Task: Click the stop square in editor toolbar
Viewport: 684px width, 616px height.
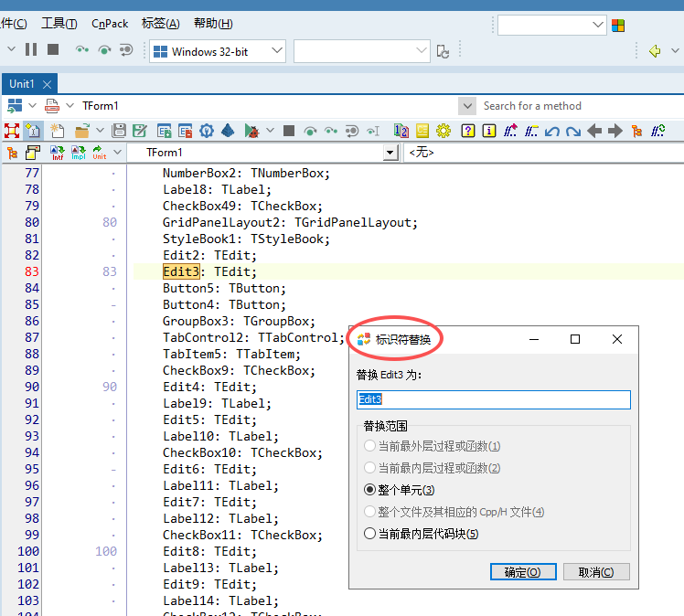Action: point(289,131)
